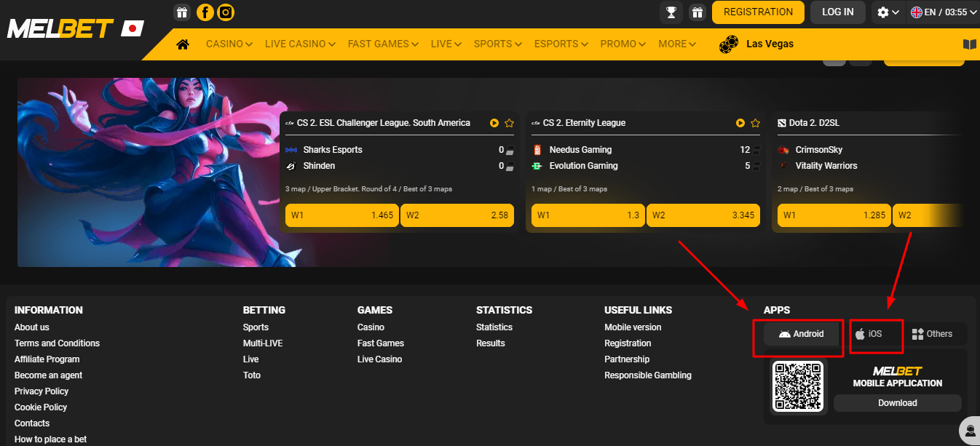The width and height of the screenshot is (980, 446).
Task: Open the settings gear menu
Action: tap(888, 12)
